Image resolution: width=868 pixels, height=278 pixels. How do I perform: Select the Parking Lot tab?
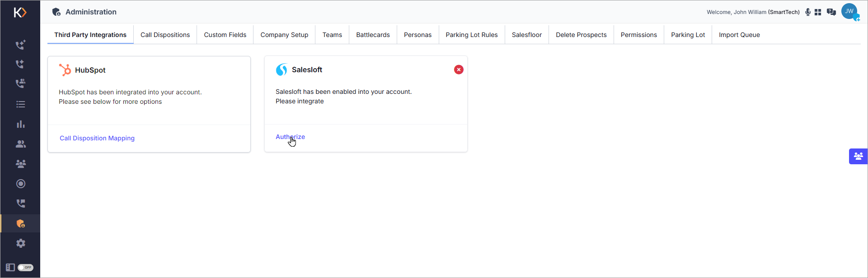pos(688,35)
